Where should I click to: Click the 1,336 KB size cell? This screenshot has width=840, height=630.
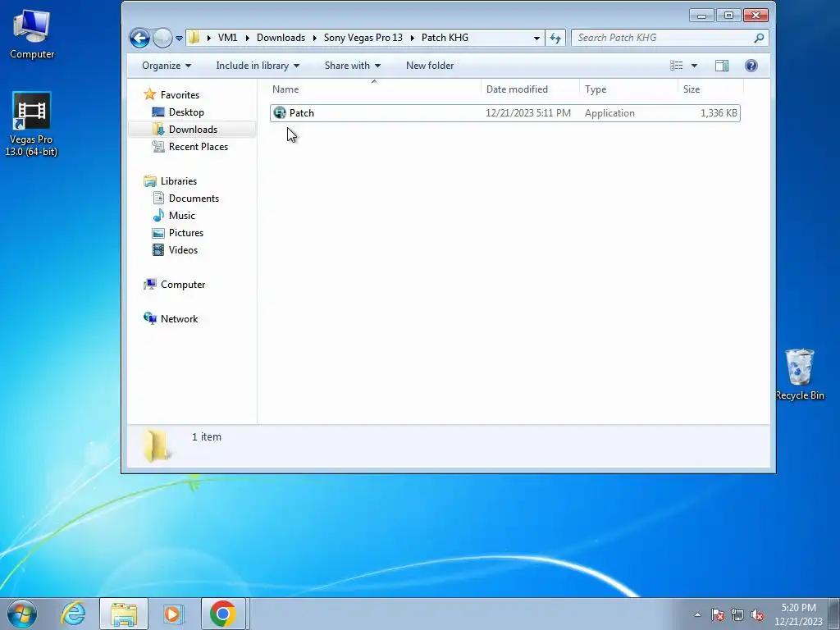pyautogui.click(x=719, y=113)
